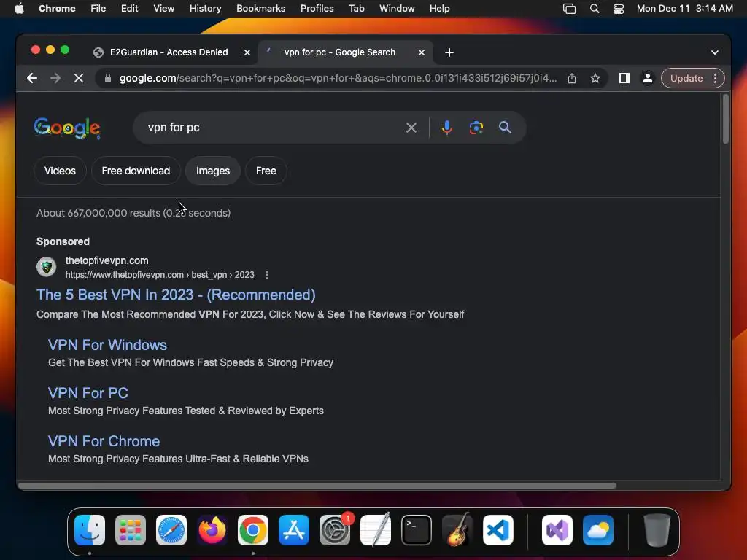Open The 5 Best VPN In 2023 link
This screenshot has height=560, width=747.
click(176, 295)
